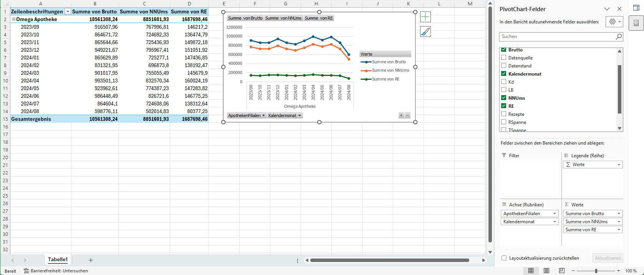Click the zoom slider handle
The height and width of the screenshot is (275, 644).
click(x=596, y=271)
